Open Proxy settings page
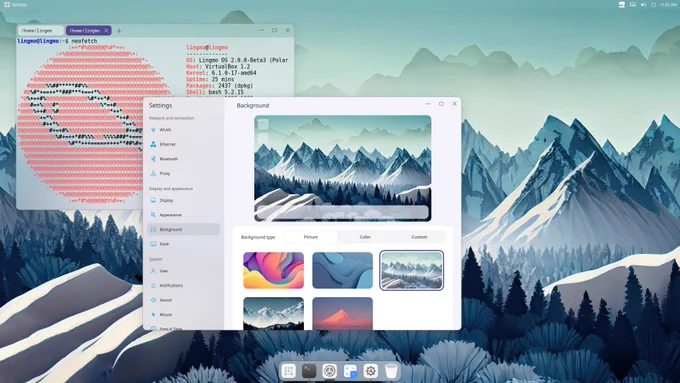 (x=183, y=173)
